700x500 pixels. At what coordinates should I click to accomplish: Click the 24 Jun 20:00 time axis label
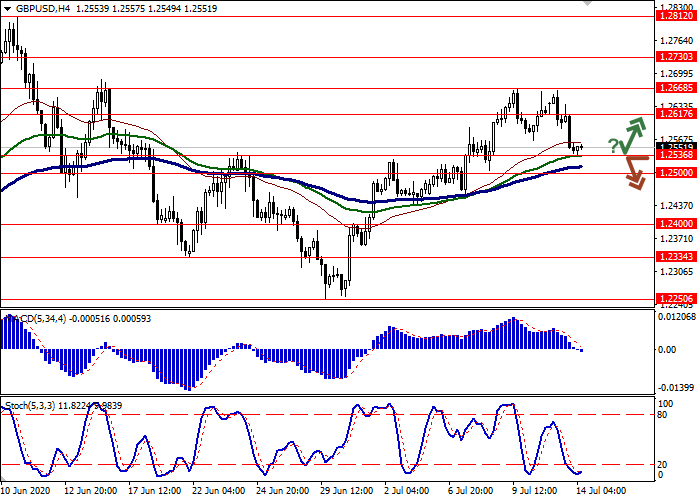click(x=283, y=491)
